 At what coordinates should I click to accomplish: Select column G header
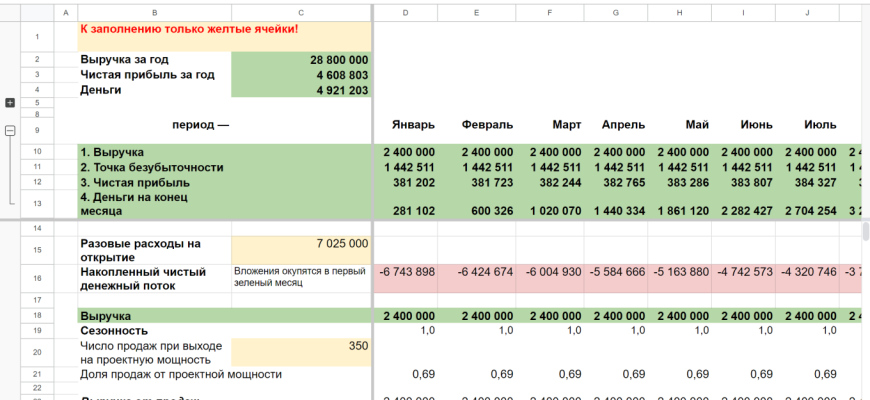(x=615, y=12)
